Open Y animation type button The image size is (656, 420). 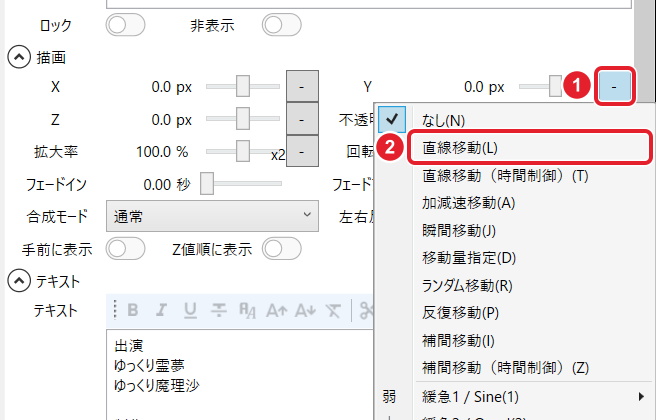615,87
